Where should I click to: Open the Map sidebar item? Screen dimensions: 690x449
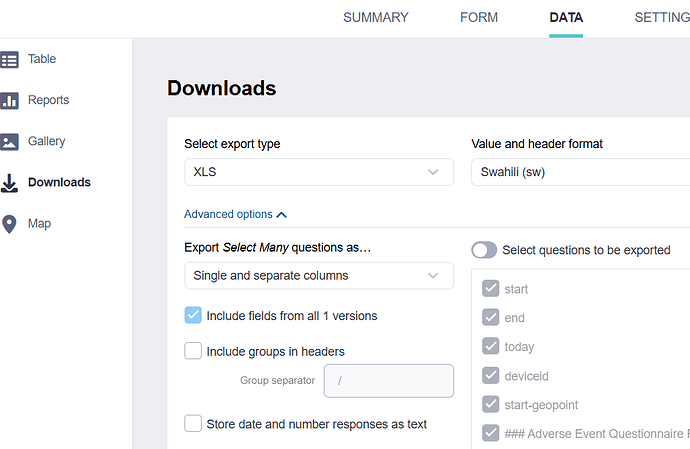[40, 224]
